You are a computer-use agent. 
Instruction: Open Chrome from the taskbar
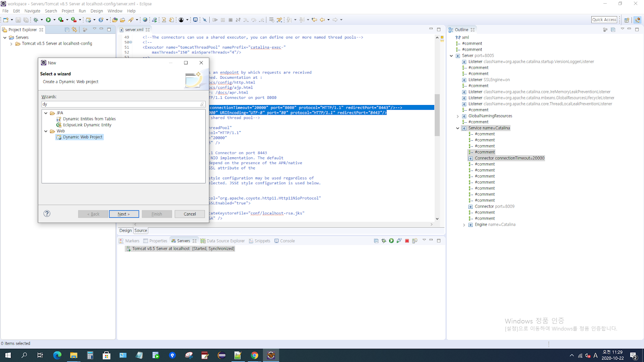pos(254,355)
